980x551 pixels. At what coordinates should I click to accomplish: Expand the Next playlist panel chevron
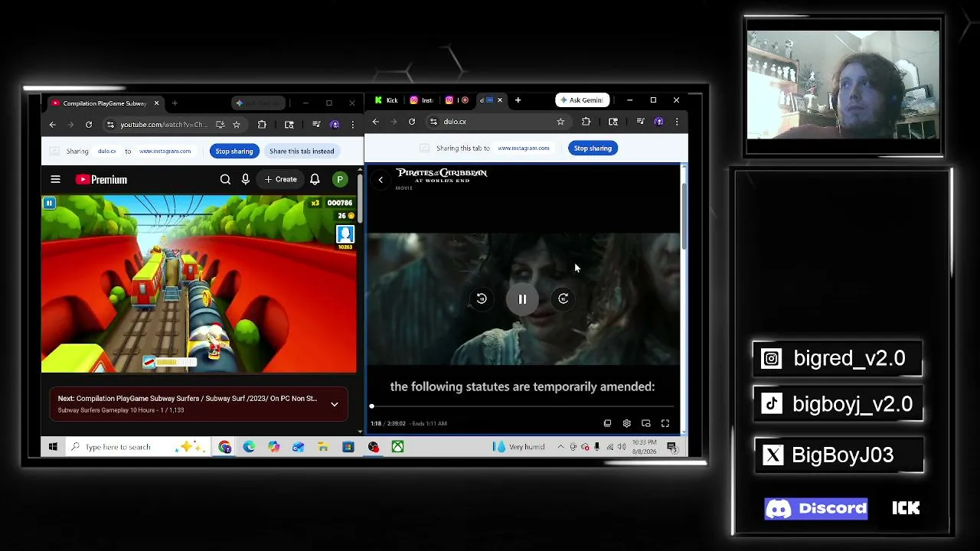click(x=335, y=404)
